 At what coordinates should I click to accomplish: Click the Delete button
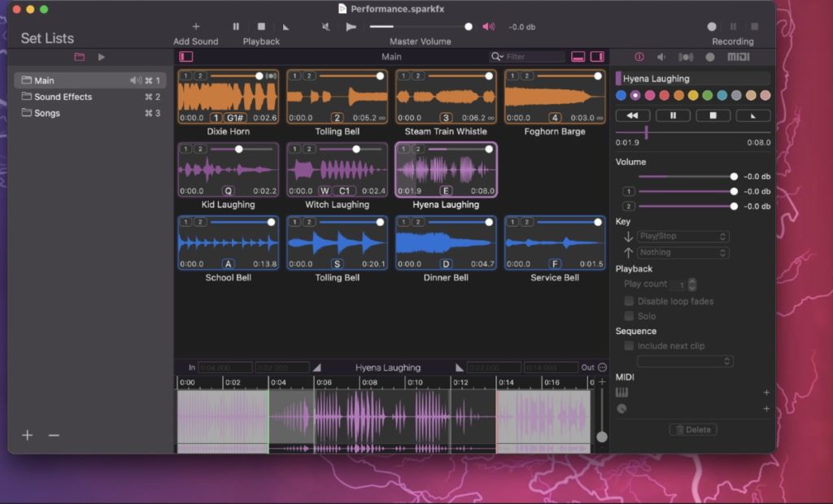point(692,429)
